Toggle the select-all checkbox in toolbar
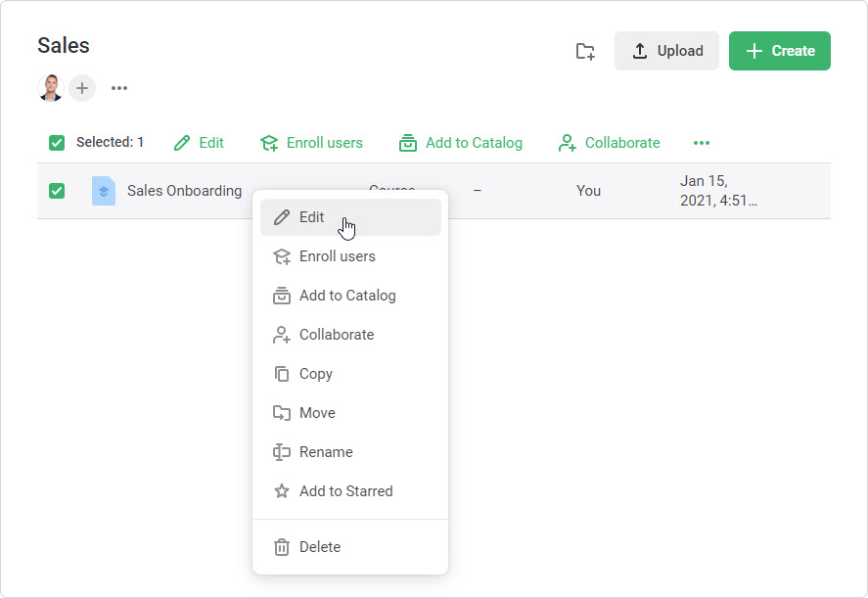 coord(57,143)
